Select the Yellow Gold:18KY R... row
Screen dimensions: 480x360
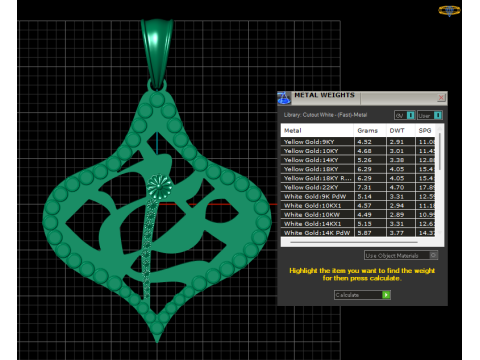click(x=358, y=178)
